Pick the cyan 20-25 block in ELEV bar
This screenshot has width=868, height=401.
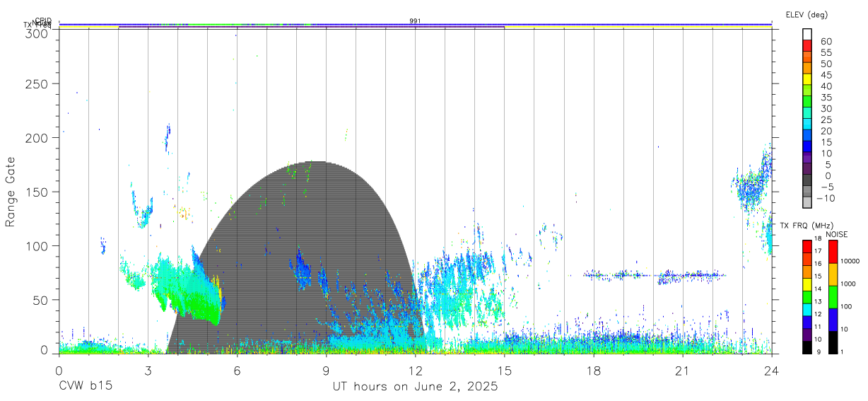(x=807, y=124)
